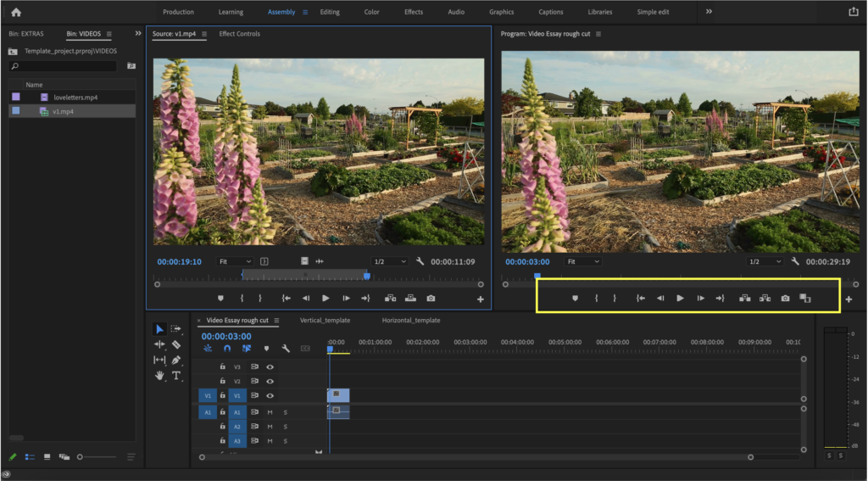The width and height of the screenshot is (868, 481).
Task: Click the Home icon
Action: tap(16, 12)
